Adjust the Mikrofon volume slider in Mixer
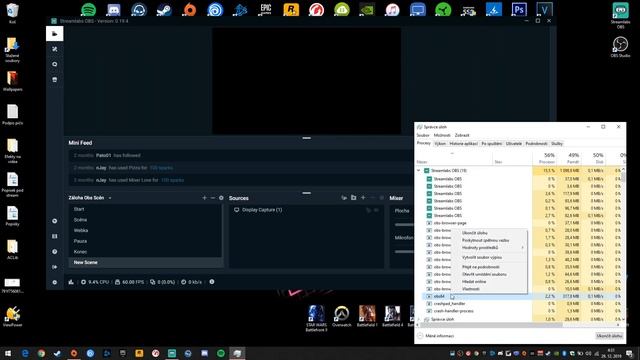This screenshot has width=640, height=360. pos(404,251)
